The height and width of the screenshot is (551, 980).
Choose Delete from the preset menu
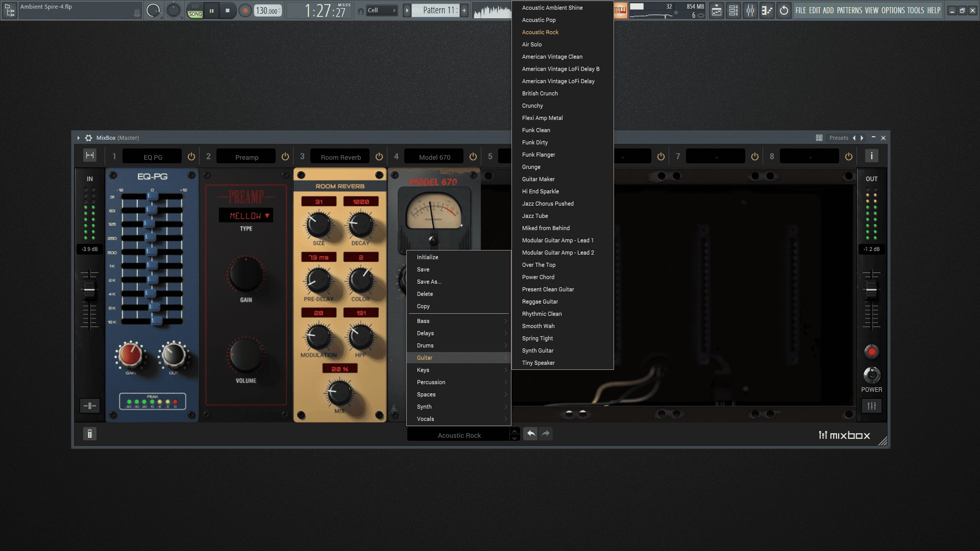pyautogui.click(x=458, y=294)
